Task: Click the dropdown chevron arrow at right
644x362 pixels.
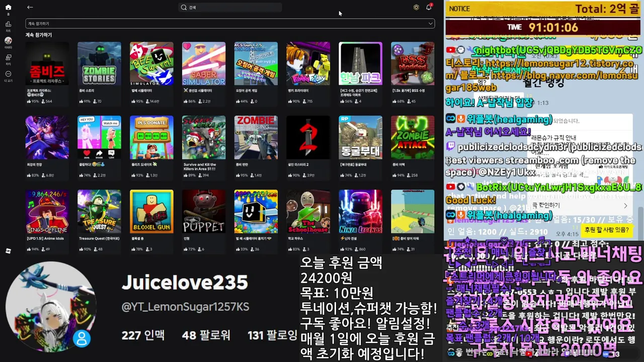Action: click(x=430, y=24)
